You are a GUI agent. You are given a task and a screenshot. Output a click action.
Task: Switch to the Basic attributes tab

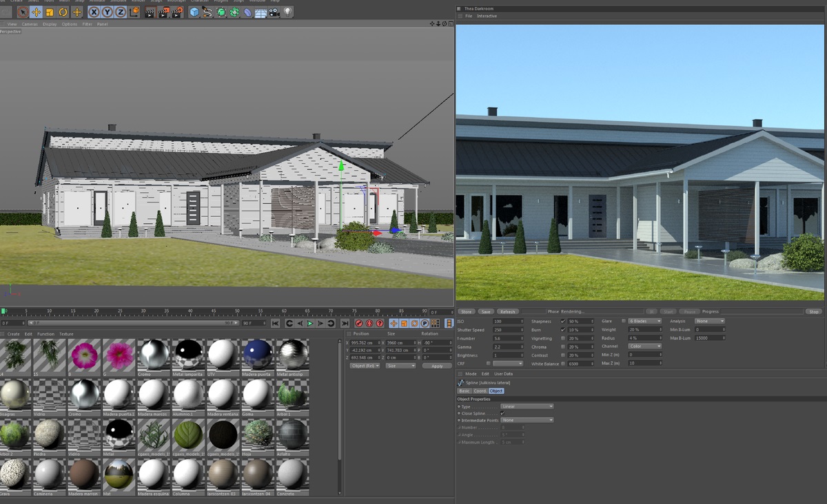464,390
